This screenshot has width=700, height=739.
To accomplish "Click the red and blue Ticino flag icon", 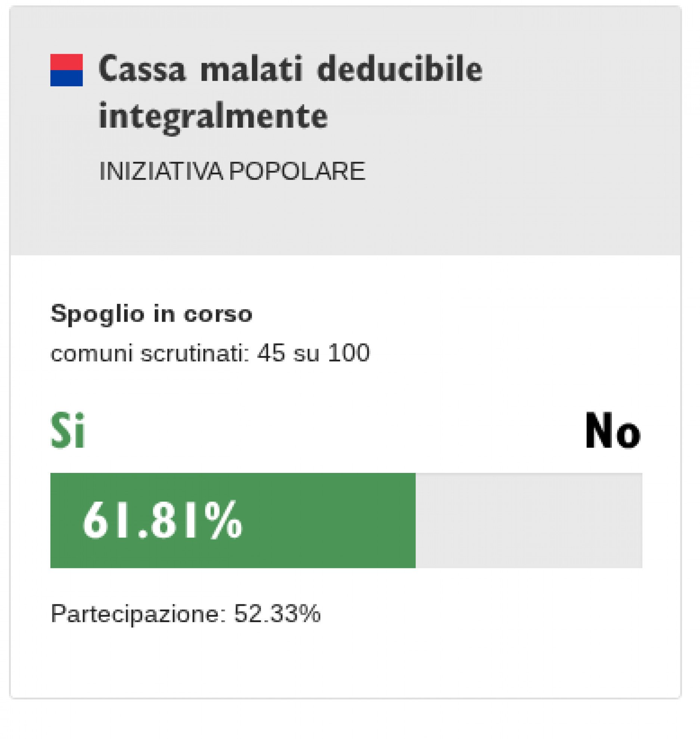I will point(66,70).
